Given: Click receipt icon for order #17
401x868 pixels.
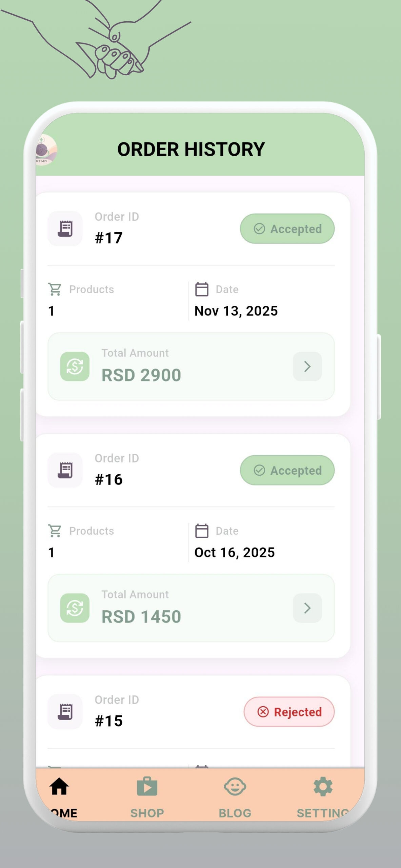Looking at the screenshot, I should pos(65,229).
